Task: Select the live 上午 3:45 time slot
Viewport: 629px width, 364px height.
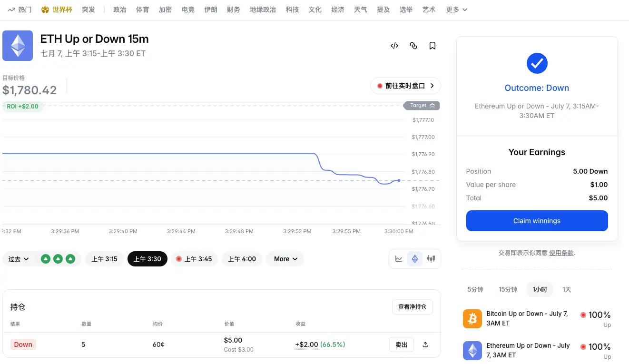Action: 194,259
